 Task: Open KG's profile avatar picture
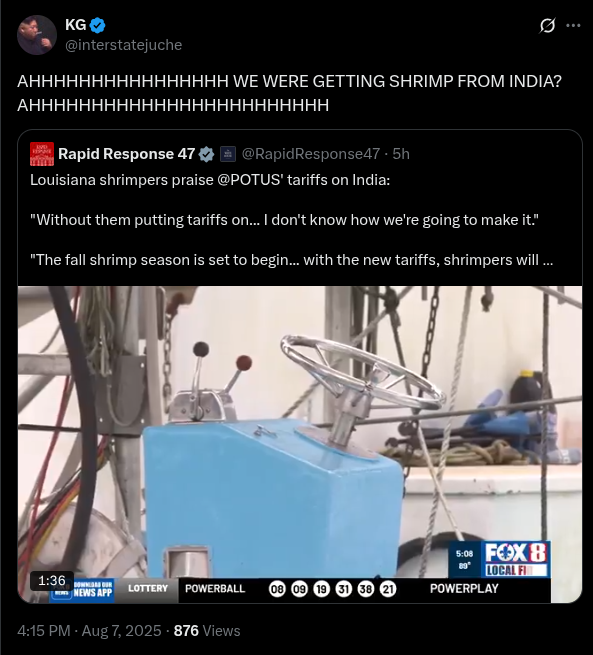click(x=37, y=35)
